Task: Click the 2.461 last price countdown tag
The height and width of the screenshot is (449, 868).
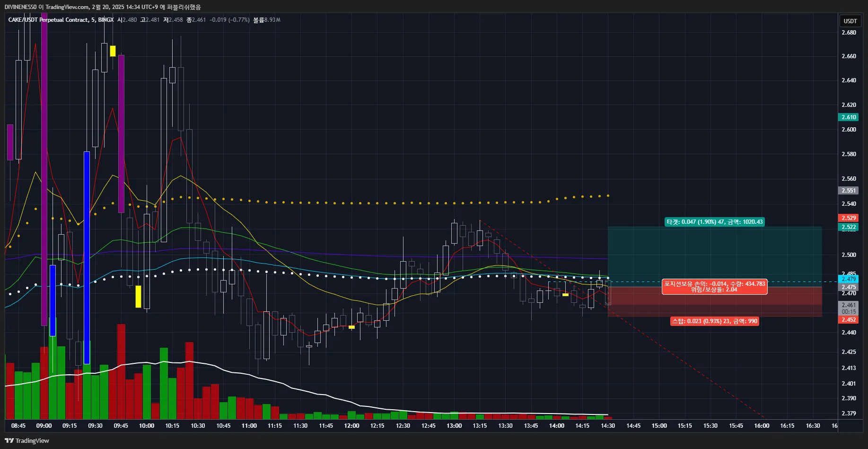Action: click(849, 308)
